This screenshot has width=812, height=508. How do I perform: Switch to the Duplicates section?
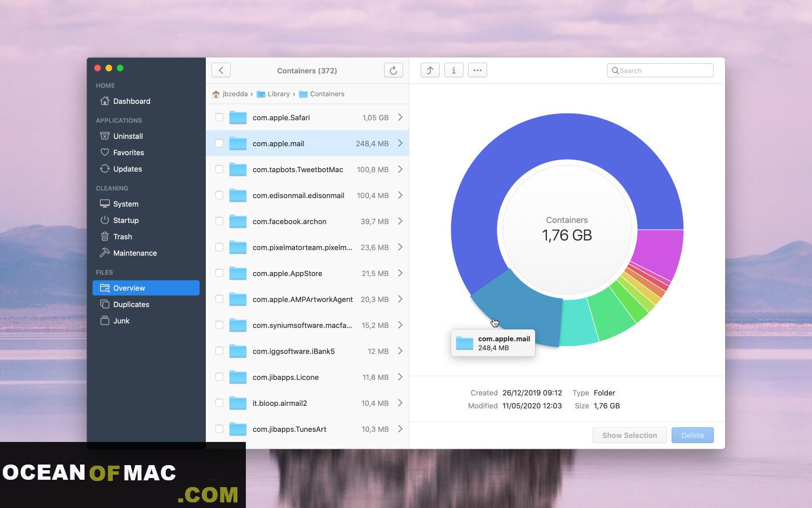click(x=146, y=304)
